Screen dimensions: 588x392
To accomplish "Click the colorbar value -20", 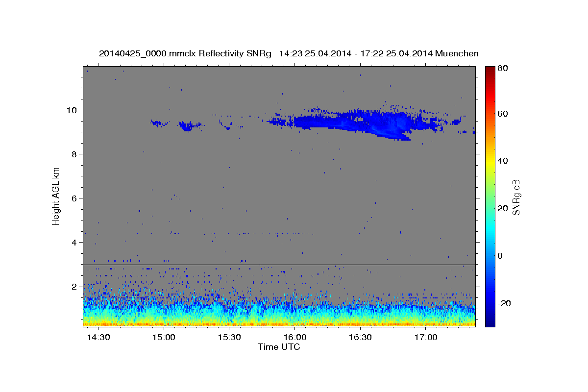I will (x=504, y=303).
